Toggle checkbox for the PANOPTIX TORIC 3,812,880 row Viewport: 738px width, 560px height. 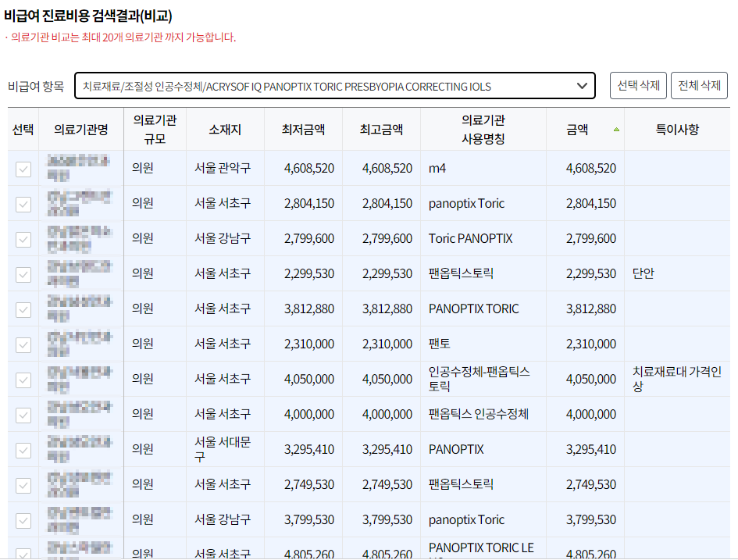[x=23, y=309]
